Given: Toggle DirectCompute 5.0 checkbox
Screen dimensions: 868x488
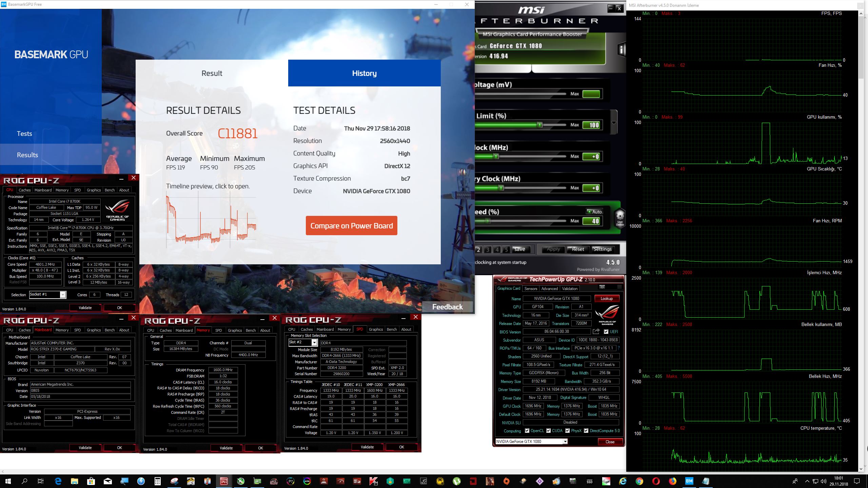Looking at the screenshot, I should [586, 431].
